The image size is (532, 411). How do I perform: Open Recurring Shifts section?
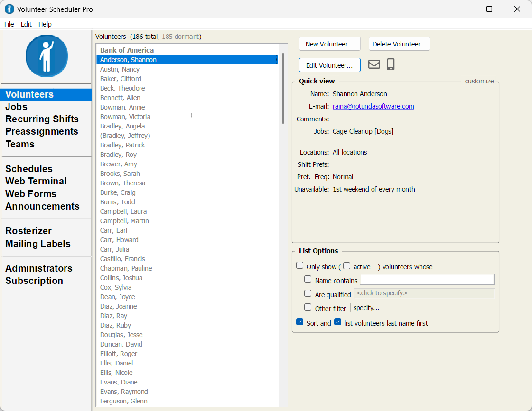(x=42, y=119)
